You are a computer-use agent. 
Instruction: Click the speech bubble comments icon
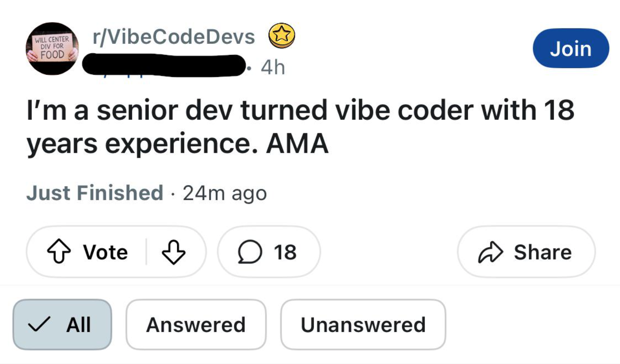pyautogui.click(x=249, y=252)
